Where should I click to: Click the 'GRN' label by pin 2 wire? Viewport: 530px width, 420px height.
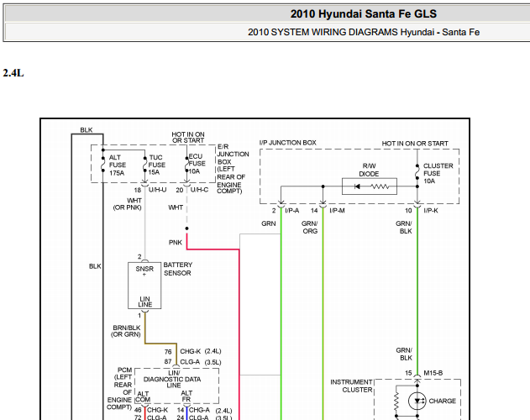(269, 223)
